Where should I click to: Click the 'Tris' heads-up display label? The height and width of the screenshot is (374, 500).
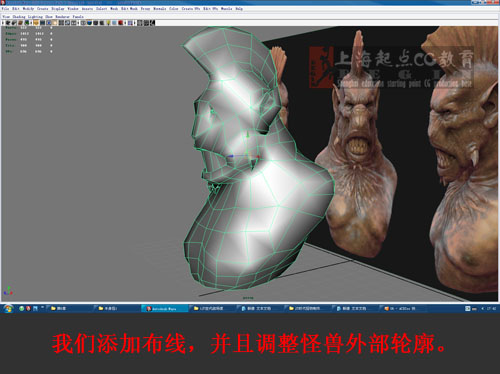click(10, 46)
